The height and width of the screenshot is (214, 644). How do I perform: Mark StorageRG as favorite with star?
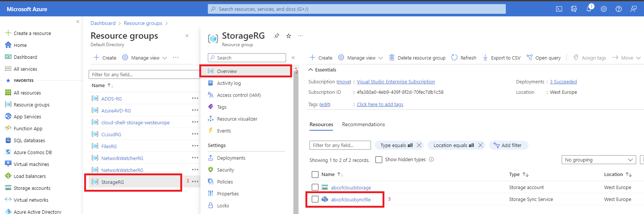(289, 36)
